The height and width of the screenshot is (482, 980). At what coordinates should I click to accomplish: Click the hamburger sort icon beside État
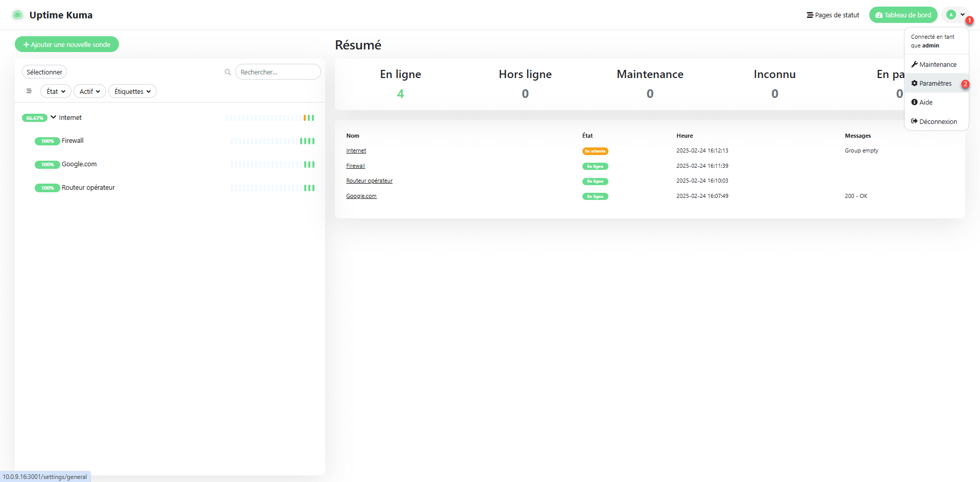click(x=29, y=91)
